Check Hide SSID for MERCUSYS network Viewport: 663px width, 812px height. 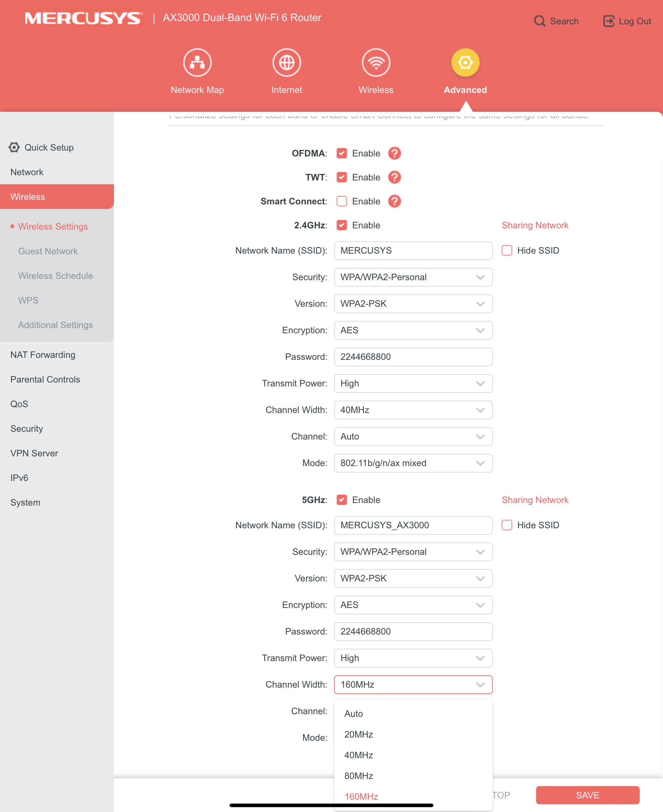(507, 251)
